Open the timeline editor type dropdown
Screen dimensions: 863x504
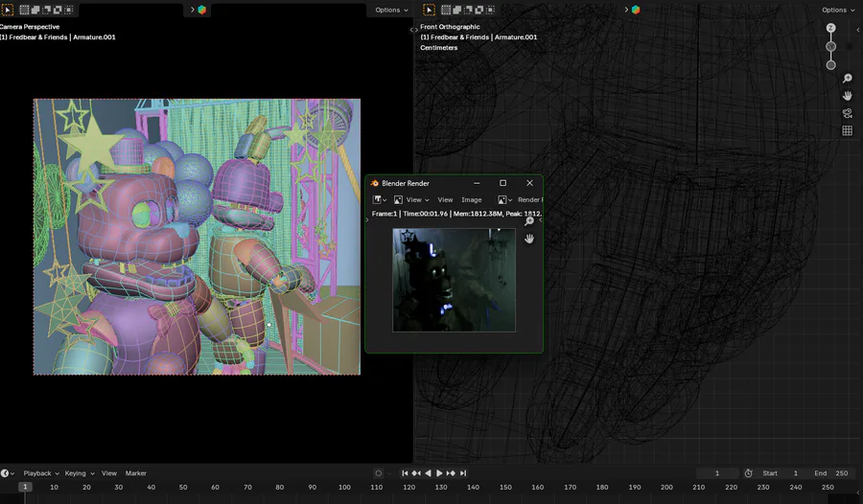[x=8, y=473]
